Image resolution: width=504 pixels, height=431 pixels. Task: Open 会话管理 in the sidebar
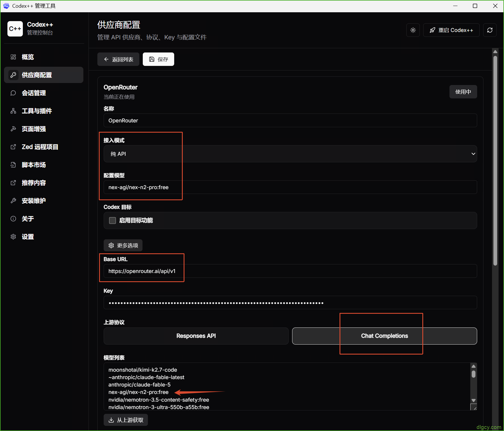[44, 93]
